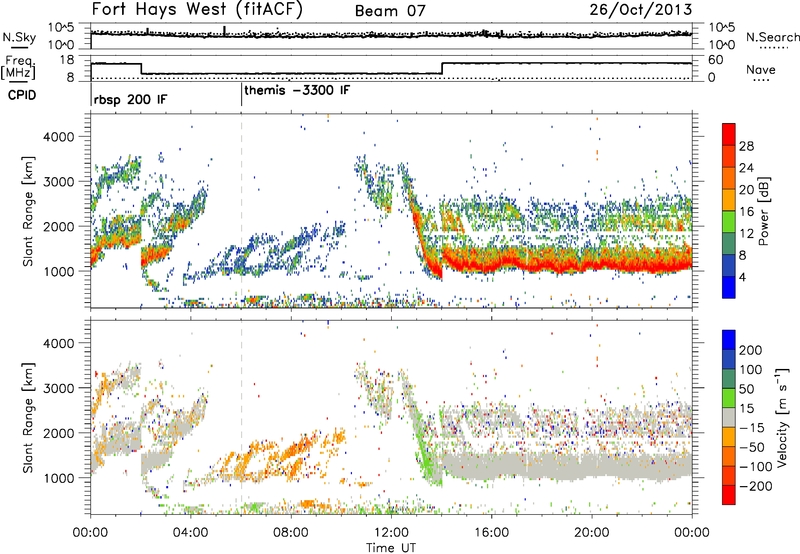This screenshot has width=800, height=554.
Task: Select the 'N.Search' legend label
Action: click(x=772, y=37)
